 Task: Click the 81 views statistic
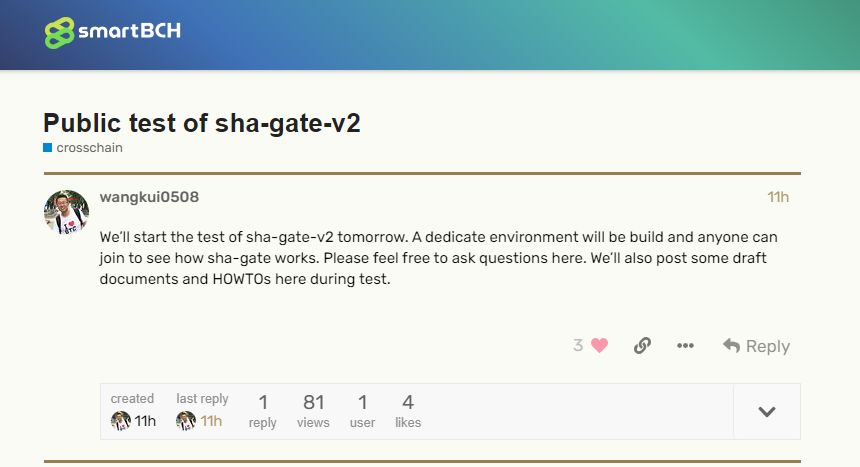[x=313, y=411]
